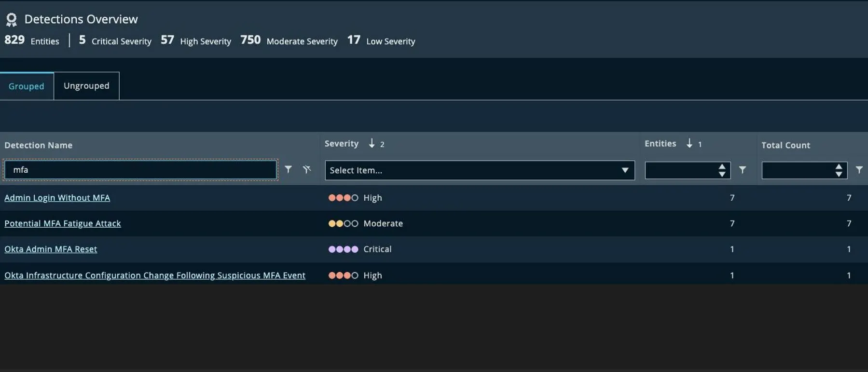
Task: Click the 57 High Severity summary
Action: coord(196,41)
